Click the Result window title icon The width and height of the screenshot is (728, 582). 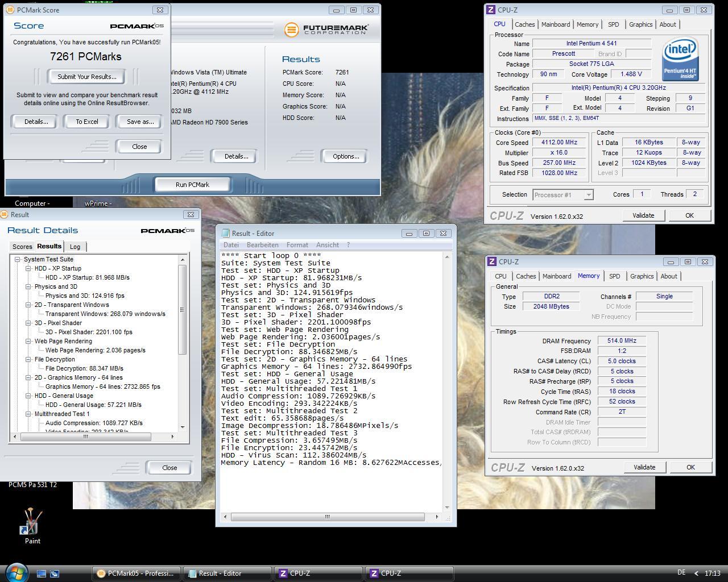click(5, 214)
